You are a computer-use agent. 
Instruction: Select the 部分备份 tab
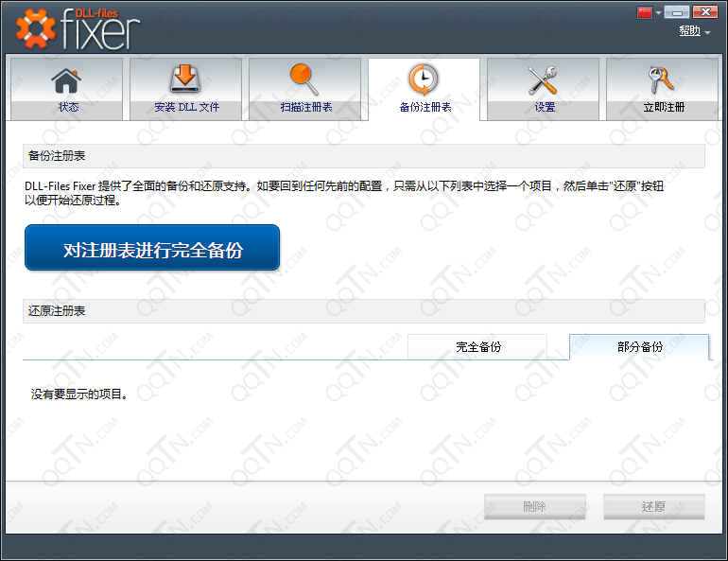(x=639, y=347)
